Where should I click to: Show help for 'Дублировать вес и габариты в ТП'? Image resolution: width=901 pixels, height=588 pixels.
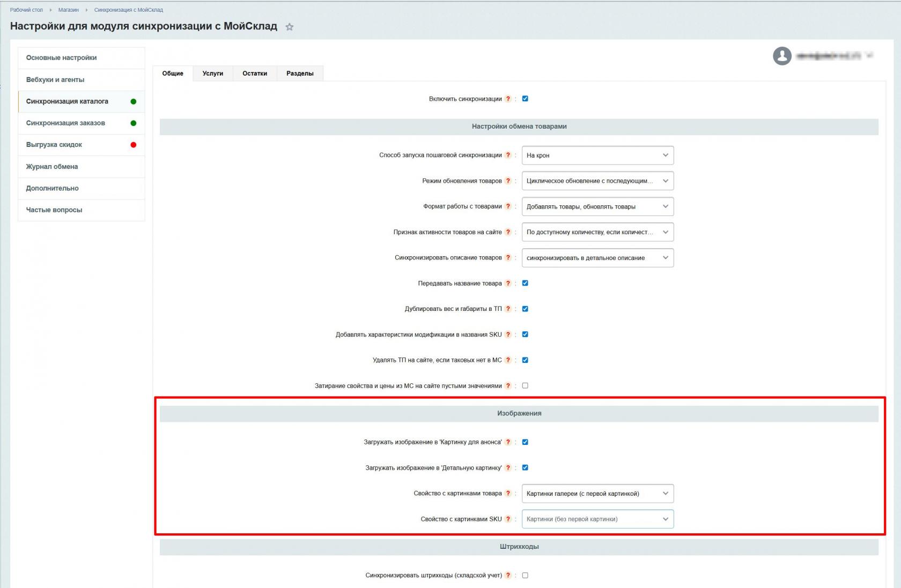coord(508,309)
